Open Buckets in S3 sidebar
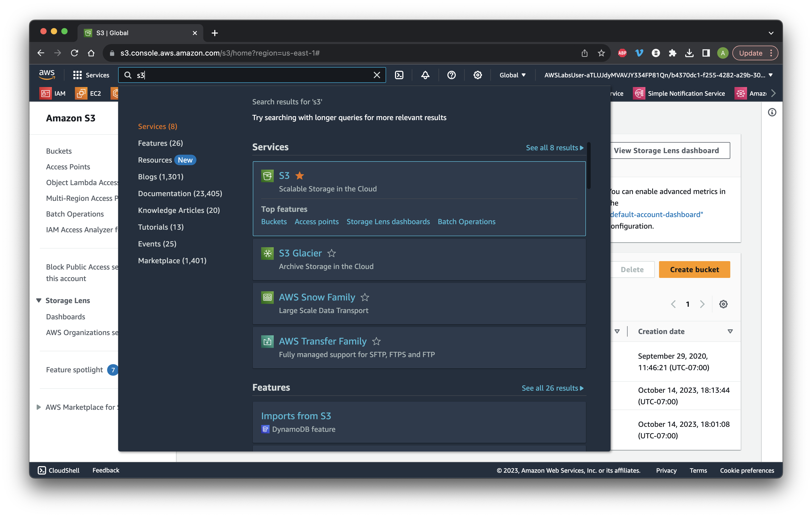This screenshot has width=812, height=517. pyautogui.click(x=59, y=151)
